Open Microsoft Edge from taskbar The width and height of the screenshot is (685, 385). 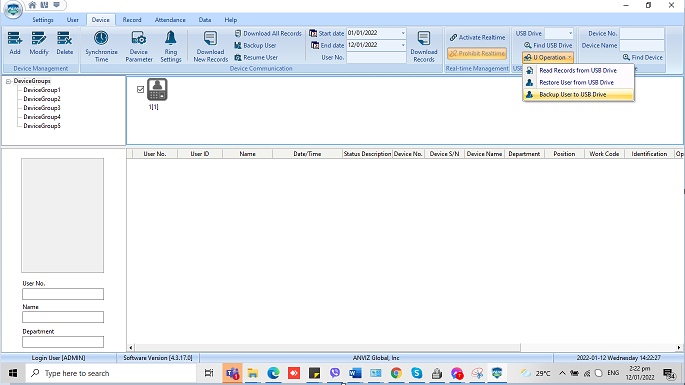coord(273,373)
